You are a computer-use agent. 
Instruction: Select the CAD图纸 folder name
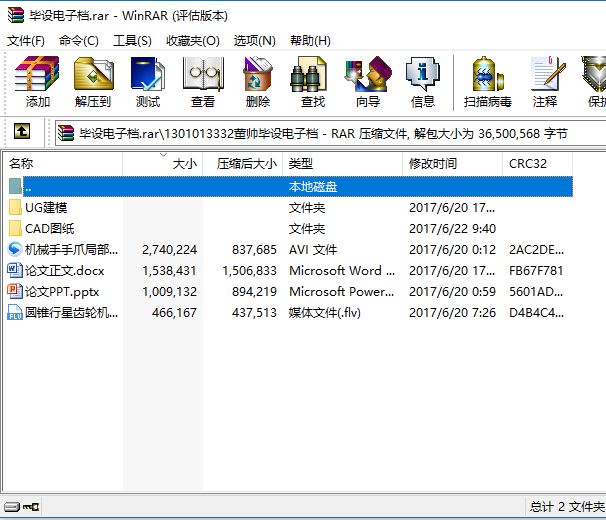(49, 228)
